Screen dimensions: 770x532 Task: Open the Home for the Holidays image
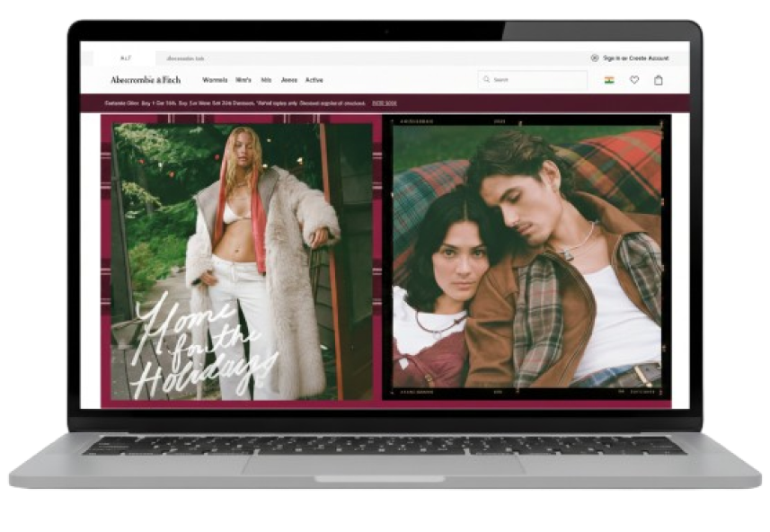click(x=243, y=261)
